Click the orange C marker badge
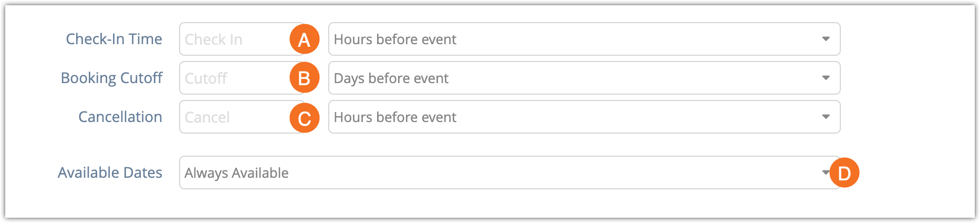Image resolution: width=980 pixels, height=223 pixels. 305,118
